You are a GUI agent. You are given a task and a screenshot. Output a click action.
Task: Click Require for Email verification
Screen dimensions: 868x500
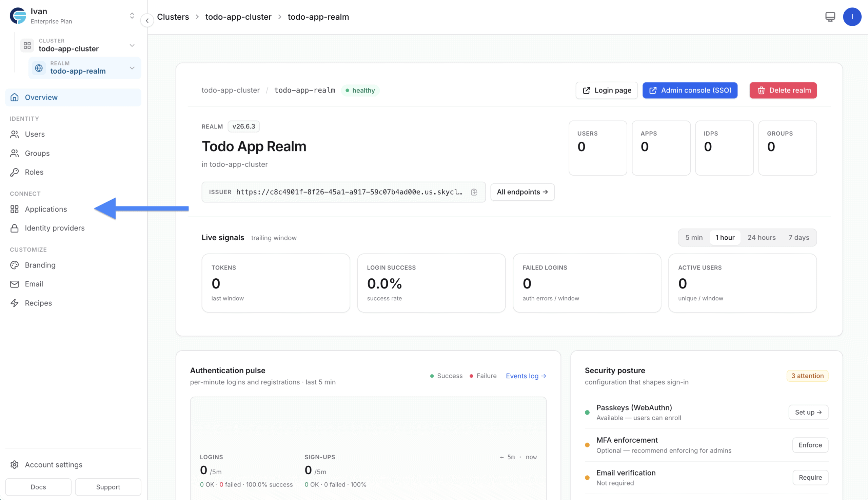[810, 478]
